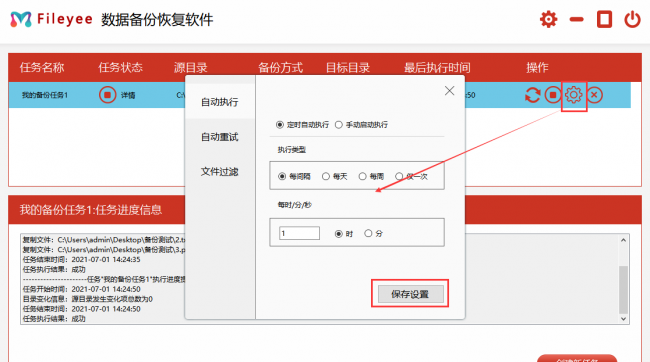Click log line 任务开始时间: 2021-07-01 14:24:50

pyautogui.click(x=82, y=289)
